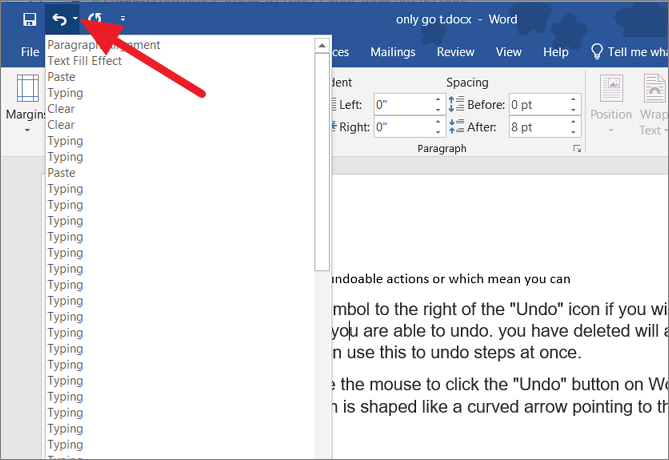Open the File tab
This screenshot has height=460, width=669.
pos(30,52)
